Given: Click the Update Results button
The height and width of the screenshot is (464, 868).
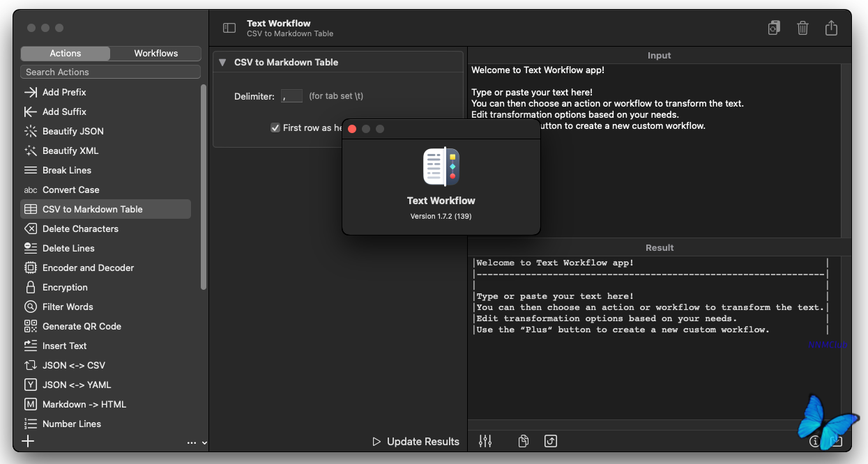Looking at the screenshot, I should (416, 441).
